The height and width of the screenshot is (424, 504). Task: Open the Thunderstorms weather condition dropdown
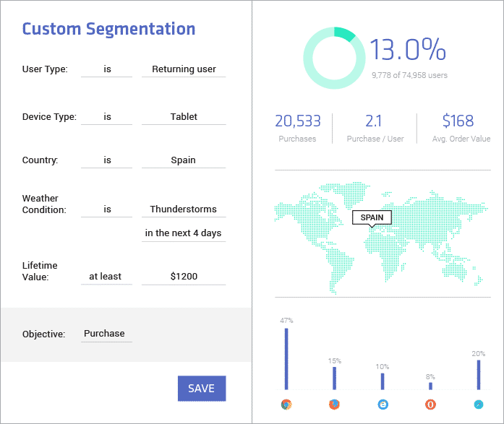click(x=184, y=209)
